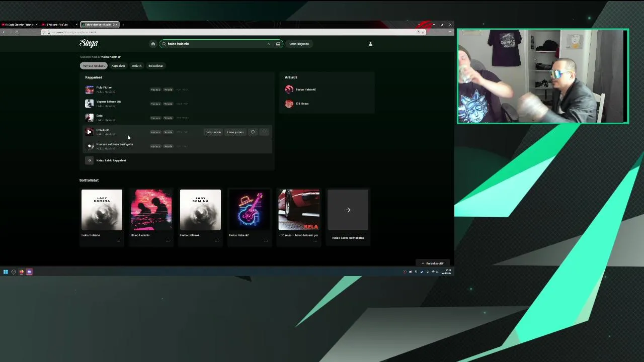The width and height of the screenshot is (644, 362).
Task: Click Esilaulumalla button for Roivikola
Action: (213, 132)
